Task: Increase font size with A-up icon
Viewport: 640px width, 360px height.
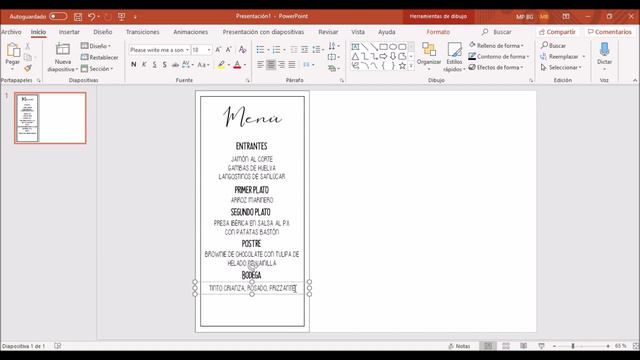Action: (218, 50)
